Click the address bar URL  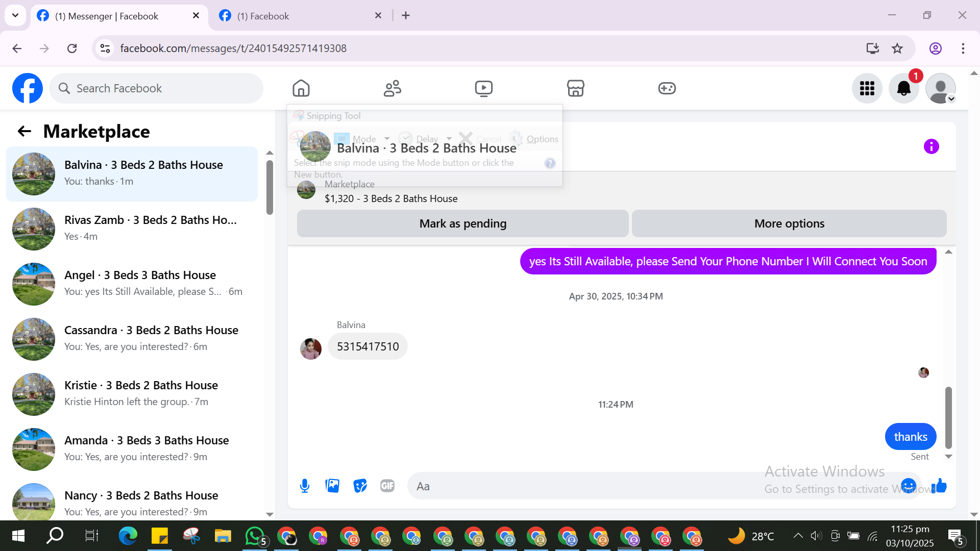(233, 48)
